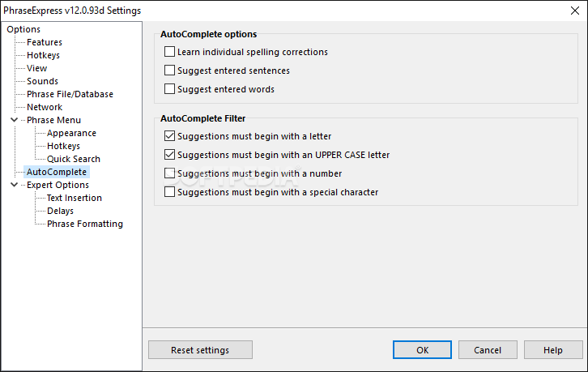Viewport: 588px width, 372px height.
Task: Check Suggest entered sentences option
Action: 169,71
